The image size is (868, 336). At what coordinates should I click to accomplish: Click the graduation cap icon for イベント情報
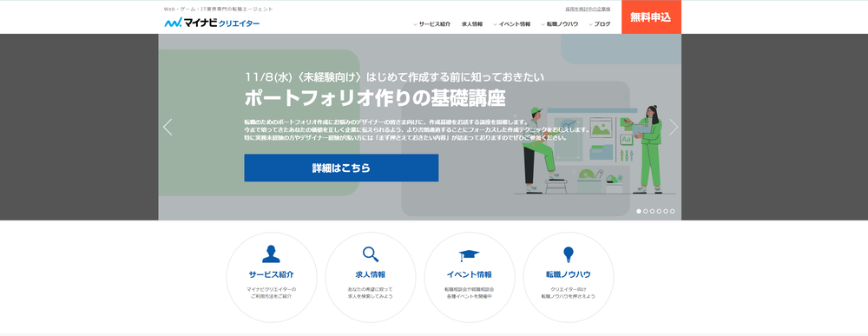pyautogui.click(x=469, y=255)
